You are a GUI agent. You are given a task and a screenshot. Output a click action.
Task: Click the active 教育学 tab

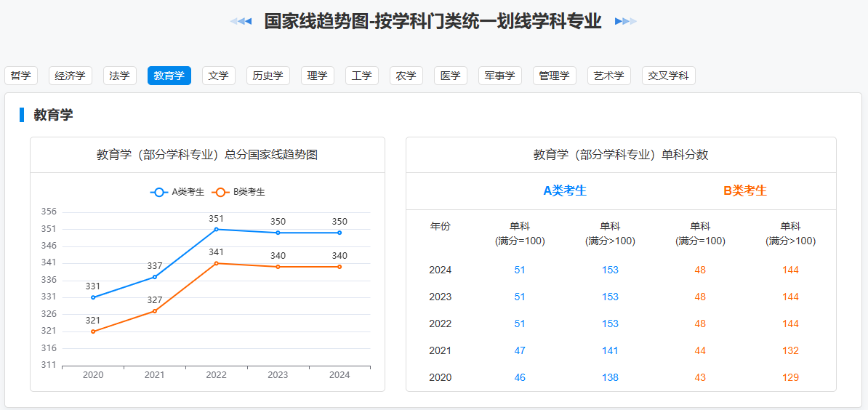[169, 76]
